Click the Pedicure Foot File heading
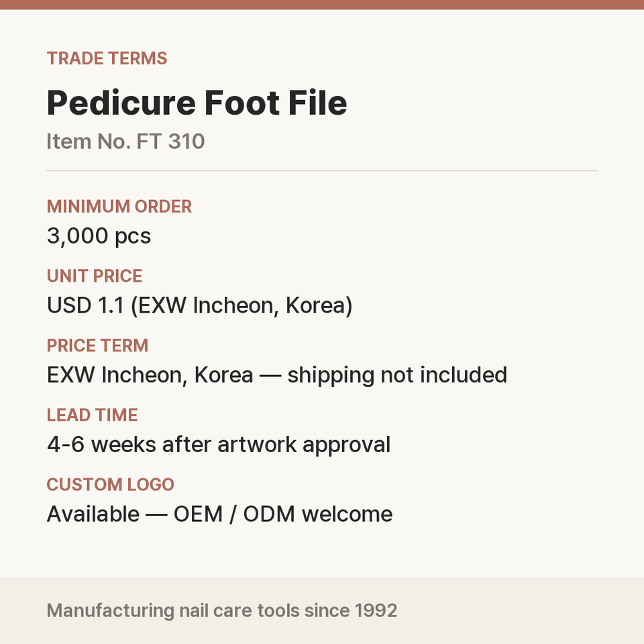This screenshot has height=644, width=644. pyautogui.click(x=197, y=103)
